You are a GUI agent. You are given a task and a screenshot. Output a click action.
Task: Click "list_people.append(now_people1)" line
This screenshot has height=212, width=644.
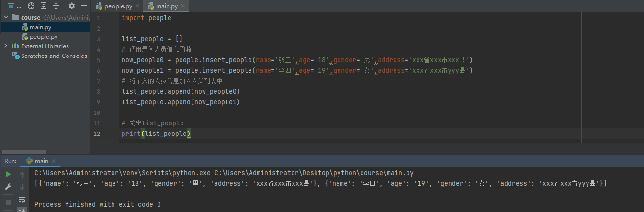(181, 102)
